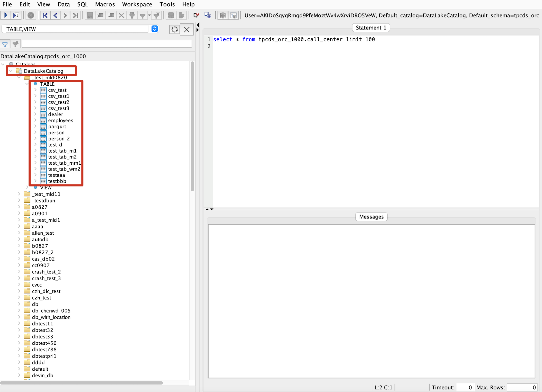The image size is (542, 392).
Task: Open the Macros menu
Action: [105, 4]
